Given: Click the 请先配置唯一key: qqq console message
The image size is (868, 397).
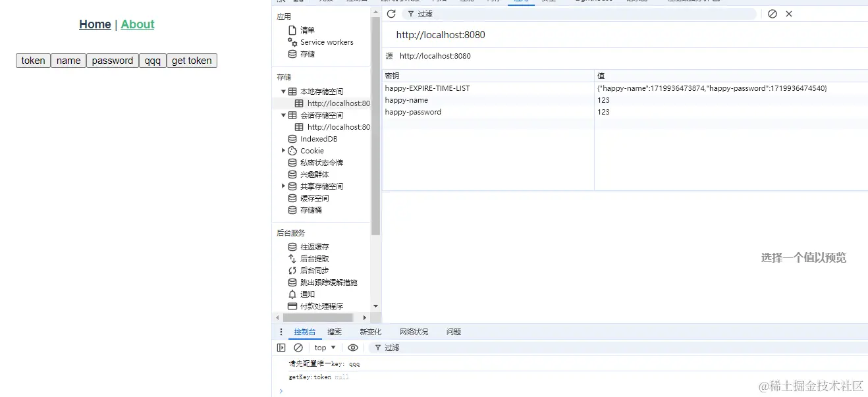Looking at the screenshot, I should 324,363.
